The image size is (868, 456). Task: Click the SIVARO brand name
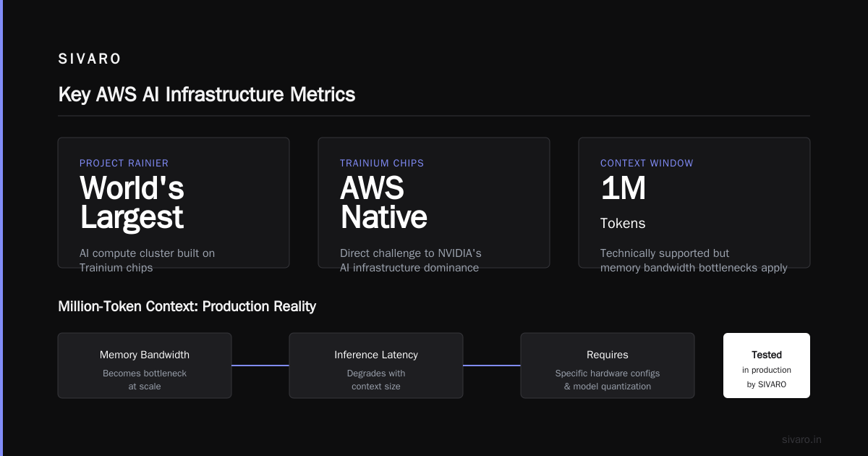pyautogui.click(x=90, y=59)
